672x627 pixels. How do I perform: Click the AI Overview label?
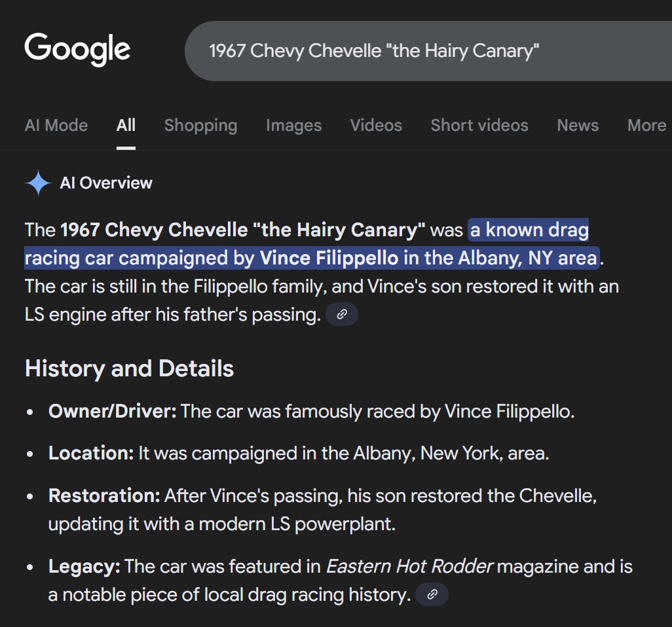(106, 183)
